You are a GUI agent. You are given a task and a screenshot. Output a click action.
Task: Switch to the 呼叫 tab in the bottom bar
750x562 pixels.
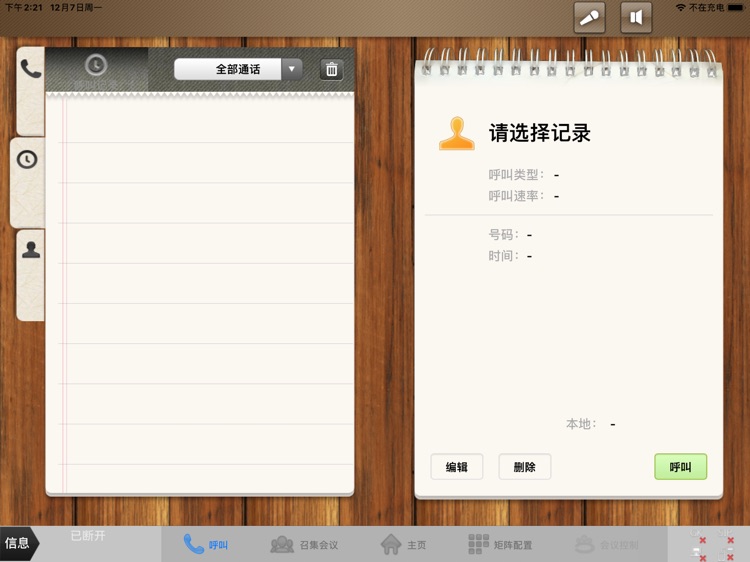pyautogui.click(x=206, y=544)
